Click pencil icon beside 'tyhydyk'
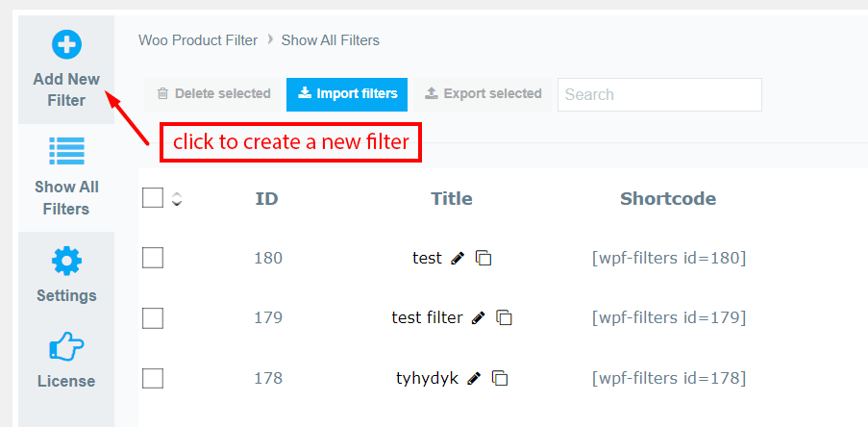Viewport: 868px width, 427px height. (x=473, y=379)
